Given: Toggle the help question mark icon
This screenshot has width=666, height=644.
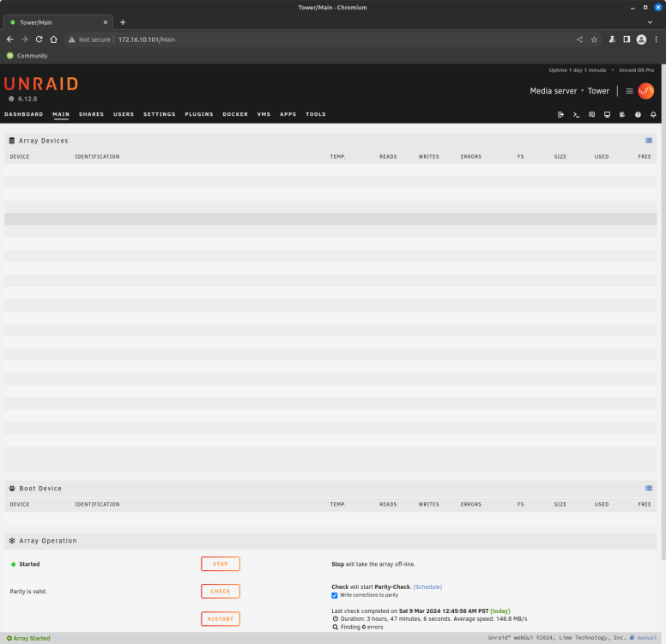Looking at the screenshot, I should coord(638,114).
